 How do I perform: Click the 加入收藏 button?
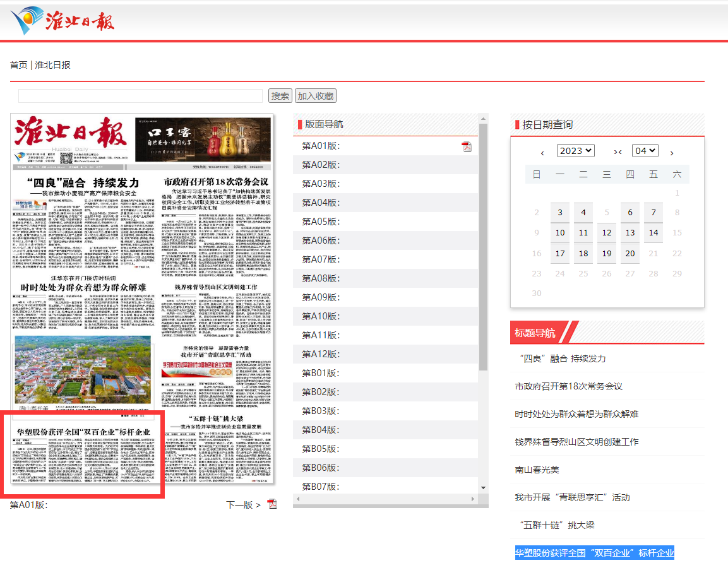[316, 96]
